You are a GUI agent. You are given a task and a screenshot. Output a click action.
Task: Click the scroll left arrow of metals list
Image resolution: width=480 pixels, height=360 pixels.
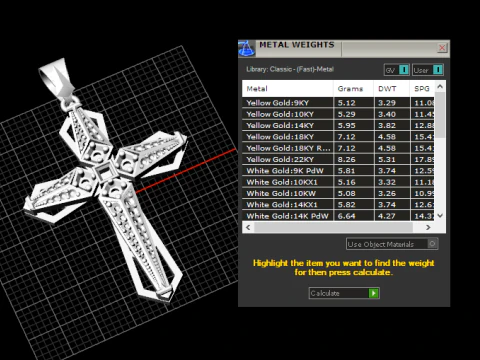point(248,227)
